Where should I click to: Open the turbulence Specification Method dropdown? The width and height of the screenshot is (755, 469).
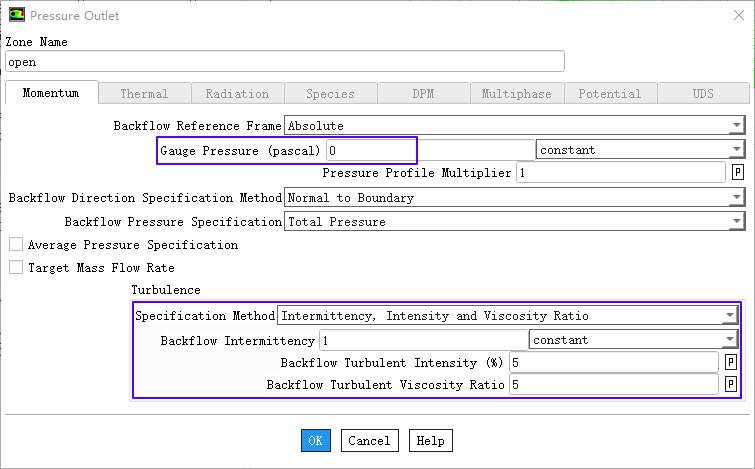(x=507, y=316)
